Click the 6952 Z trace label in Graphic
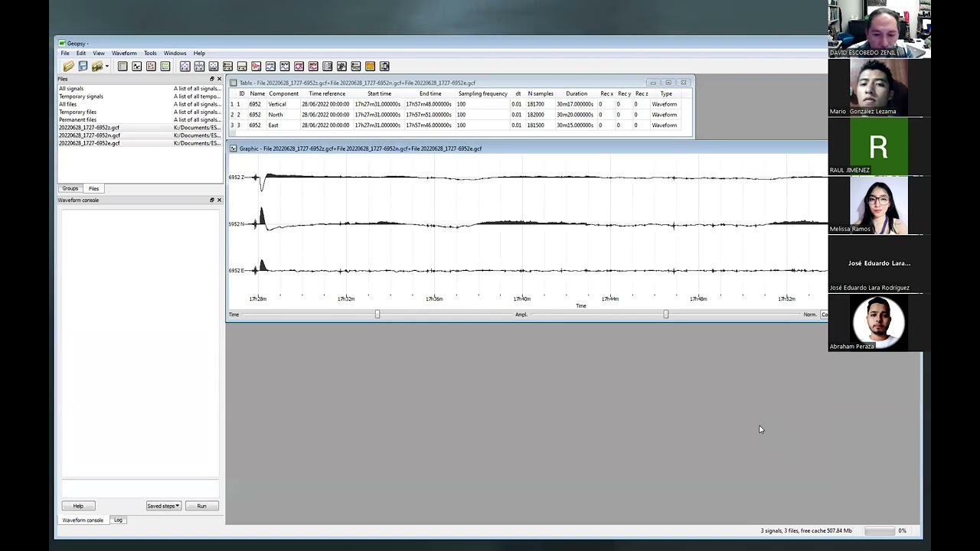The image size is (980, 551). pos(236,178)
